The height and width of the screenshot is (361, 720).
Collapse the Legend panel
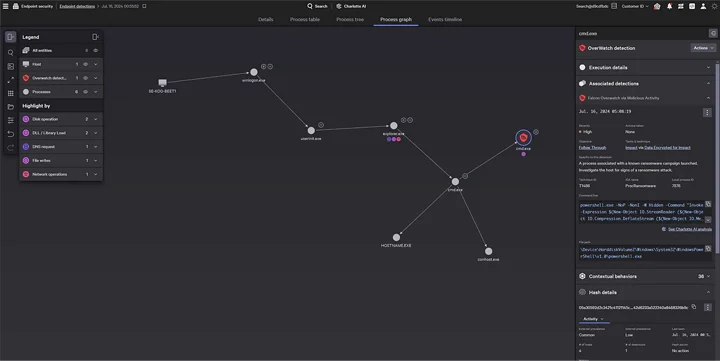[96, 37]
